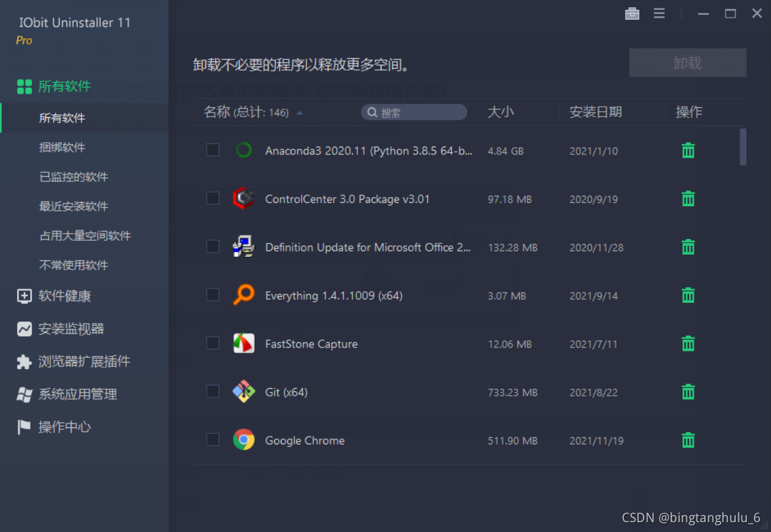The width and height of the screenshot is (771, 532).
Task: Click the 安装监视器 chart icon
Action: point(24,329)
